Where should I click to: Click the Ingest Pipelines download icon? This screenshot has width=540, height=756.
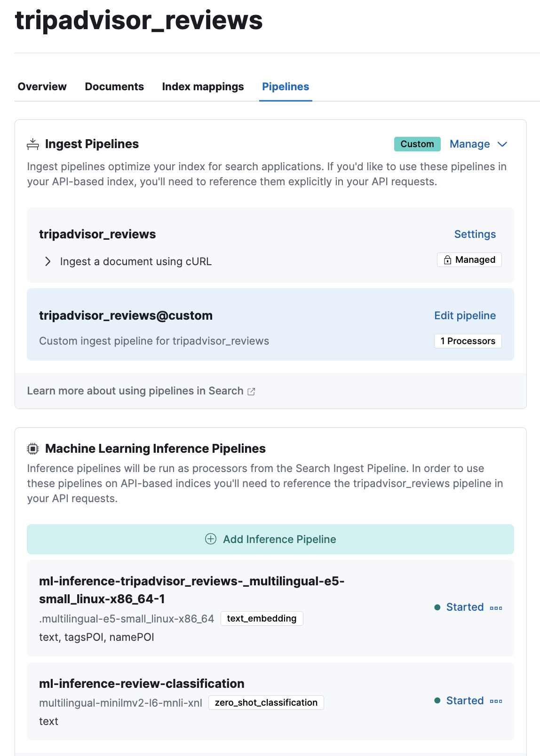pos(33,144)
